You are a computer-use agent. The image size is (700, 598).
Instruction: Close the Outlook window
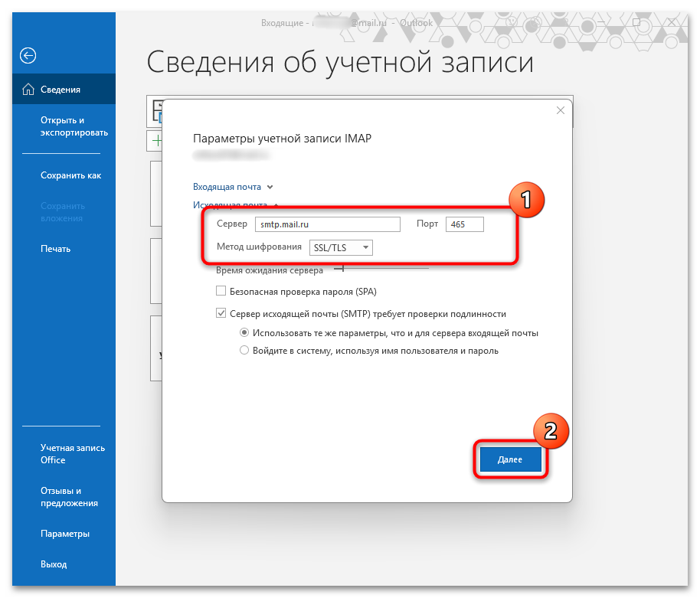[x=672, y=22]
